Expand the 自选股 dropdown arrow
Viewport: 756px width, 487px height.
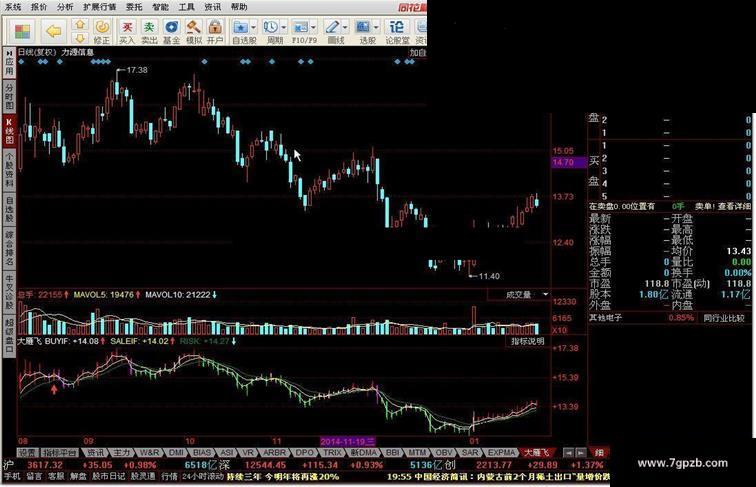254,27
